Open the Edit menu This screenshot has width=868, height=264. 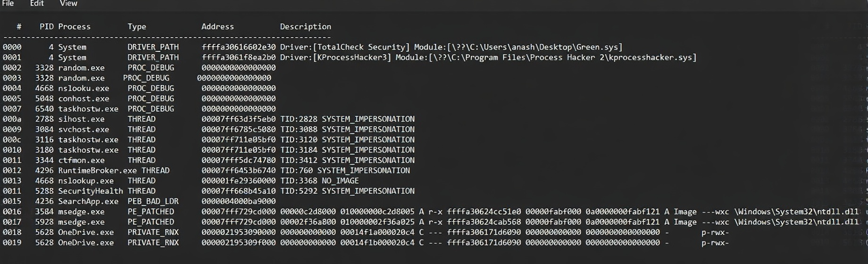tap(37, 4)
